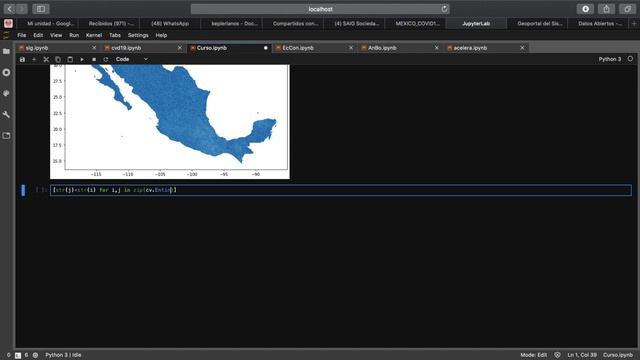This screenshot has width=640, height=360.
Task: Open the Open Tabs sidebar icon
Action: pyautogui.click(x=6, y=136)
